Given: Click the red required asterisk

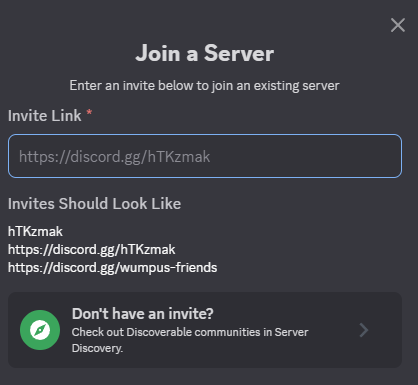Looking at the screenshot, I should pyautogui.click(x=89, y=112).
